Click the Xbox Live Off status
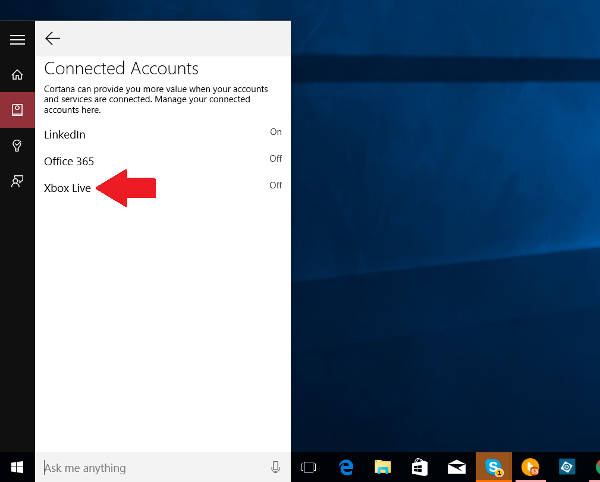This screenshot has width=600, height=482. tap(276, 185)
